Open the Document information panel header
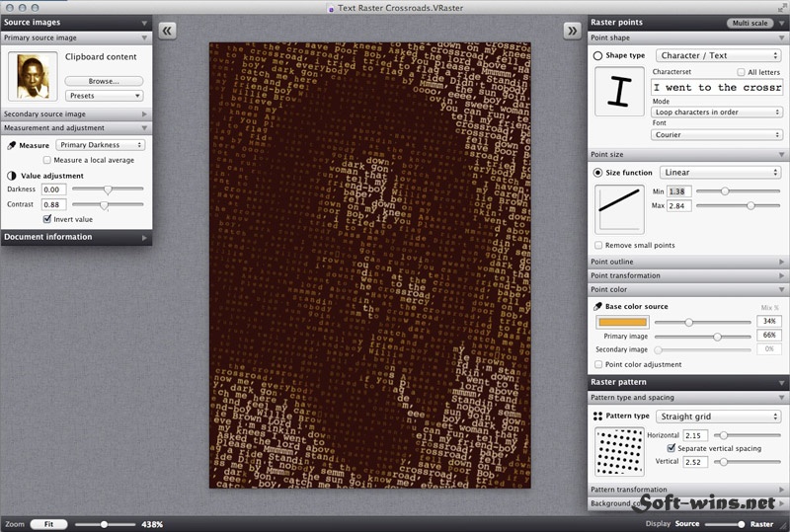 [77, 237]
